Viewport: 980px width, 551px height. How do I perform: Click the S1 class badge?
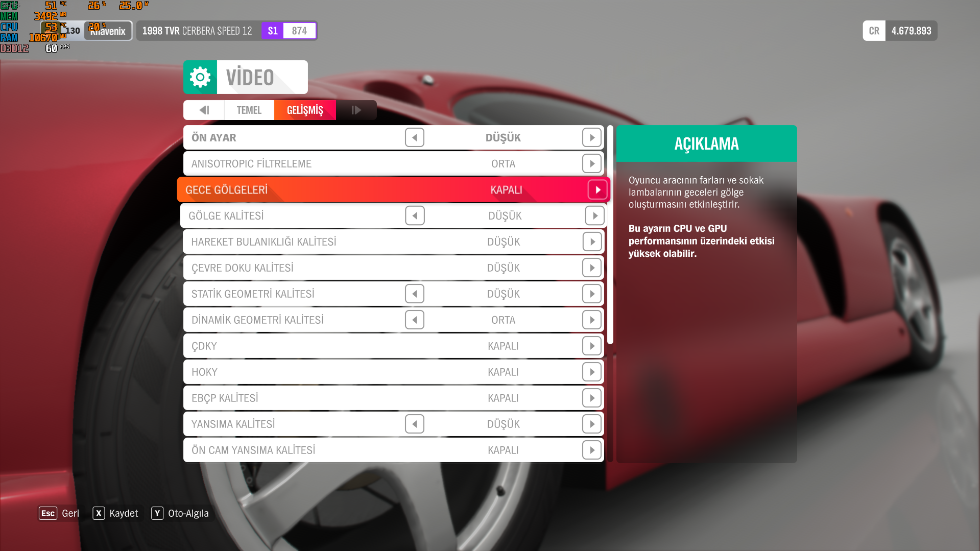tap(273, 31)
